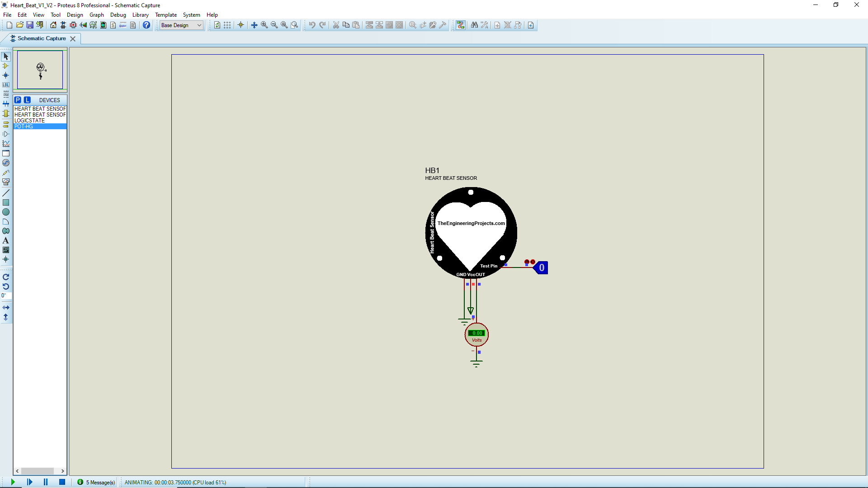Select the Generator Mode tool
Screen dimensions: 868x488
[x=6, y=163]
